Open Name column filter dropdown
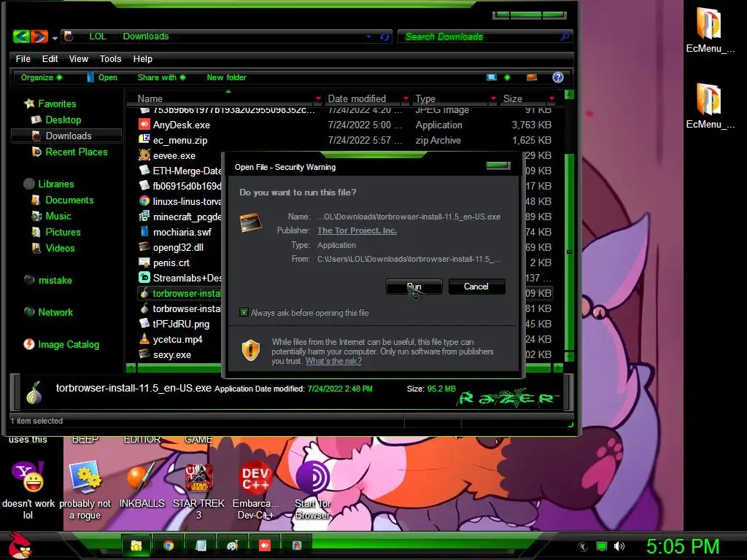Screen dimensions: 747x560 (x=318, y=98)
